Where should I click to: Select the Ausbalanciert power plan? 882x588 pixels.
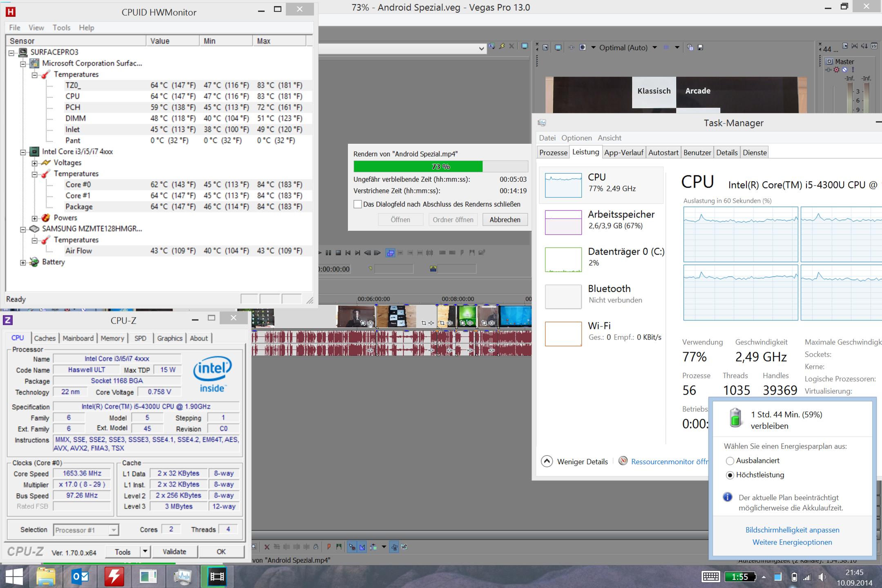[x=730, y=461]
